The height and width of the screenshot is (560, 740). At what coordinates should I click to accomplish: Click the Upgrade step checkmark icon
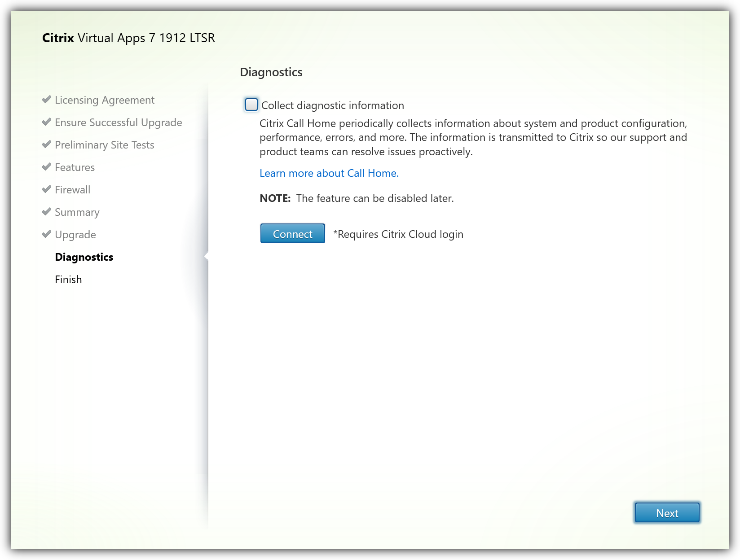tap(47, 234)
